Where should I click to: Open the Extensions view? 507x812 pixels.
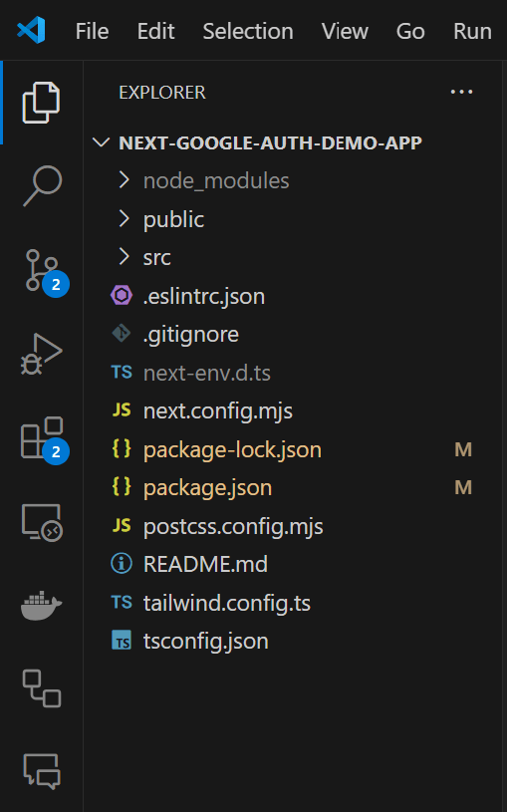coord(44,439)
